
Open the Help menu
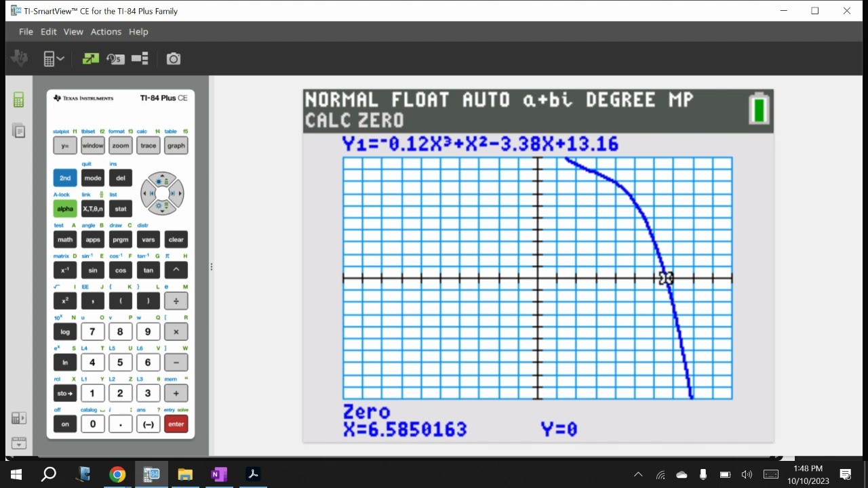coord(138,32)
